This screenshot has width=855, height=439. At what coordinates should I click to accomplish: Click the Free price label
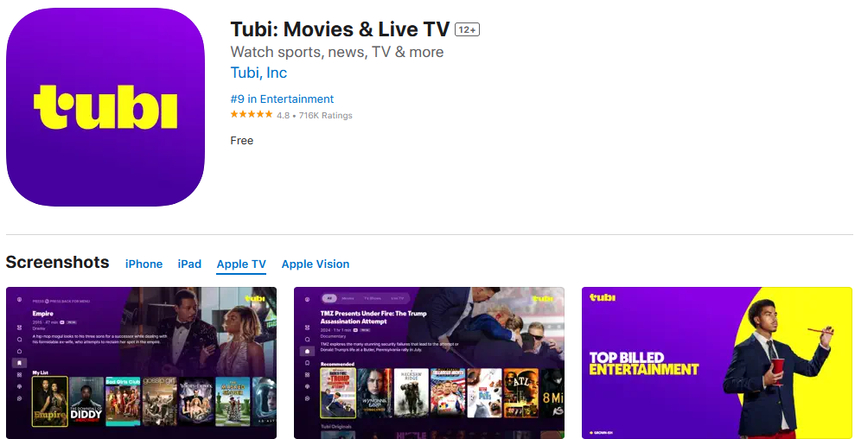242,141
